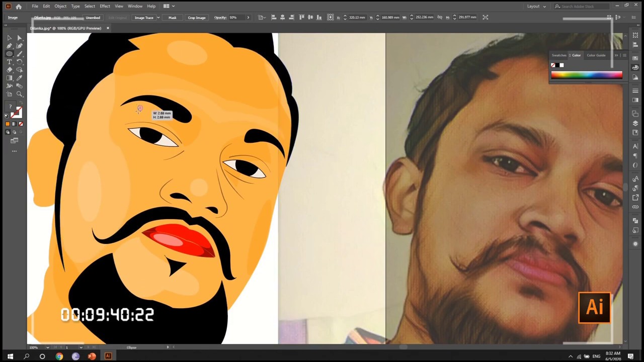The image size is (644, 362).
Task: Click the Unembed button
Action: point(93,18)
